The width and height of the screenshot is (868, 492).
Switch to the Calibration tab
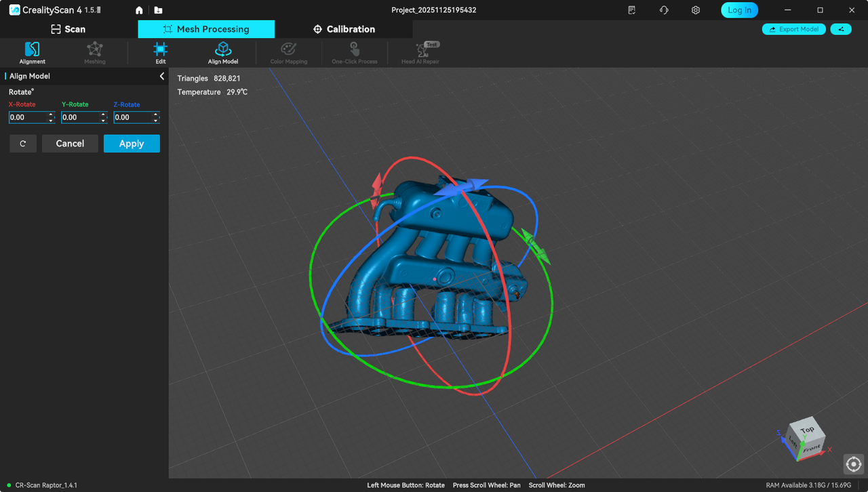click(344, 29)
